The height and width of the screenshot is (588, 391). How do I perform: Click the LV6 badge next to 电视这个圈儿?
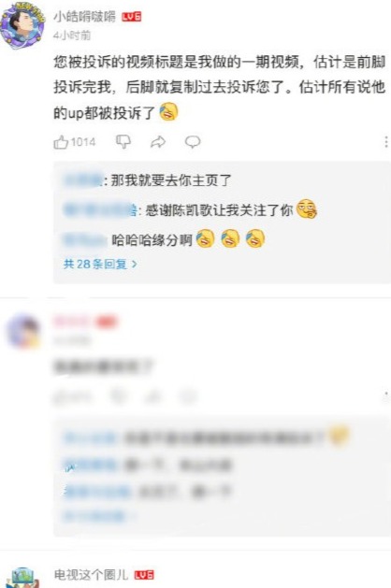click(144, 575)
